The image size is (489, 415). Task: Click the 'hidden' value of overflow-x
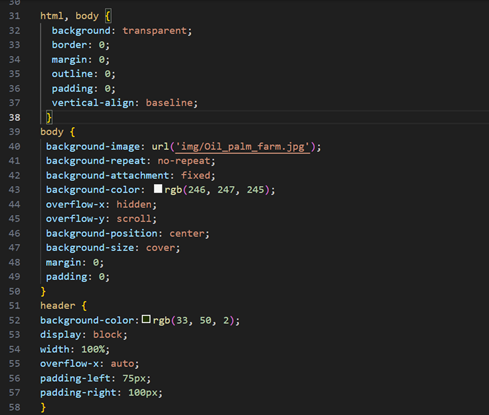[x=134, y=204]
